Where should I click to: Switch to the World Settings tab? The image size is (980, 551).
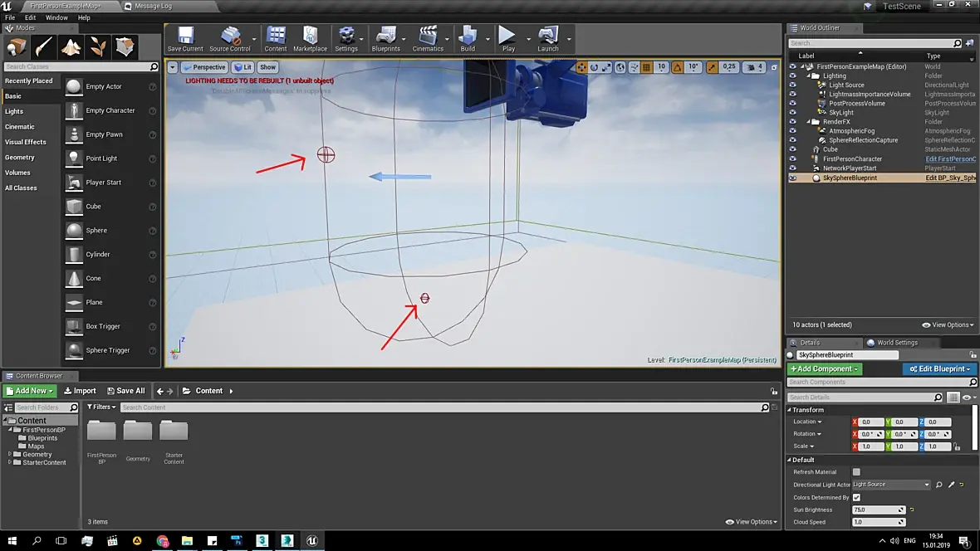897,343
